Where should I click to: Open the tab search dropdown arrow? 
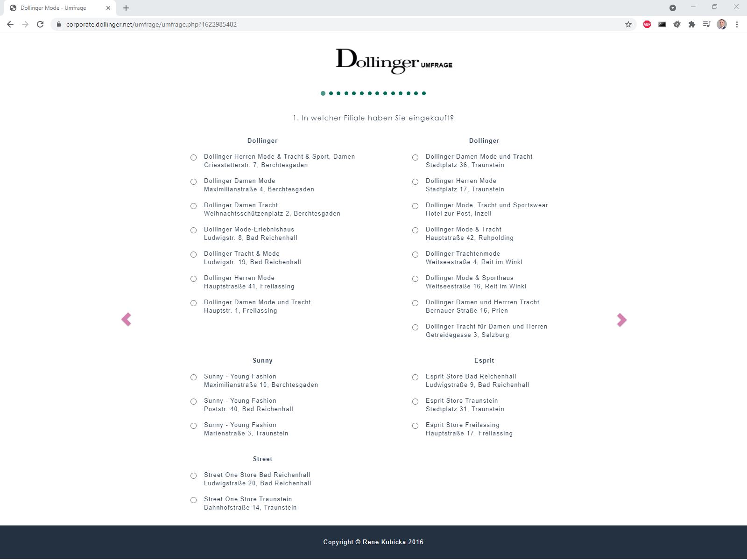[x=673, y=8]
